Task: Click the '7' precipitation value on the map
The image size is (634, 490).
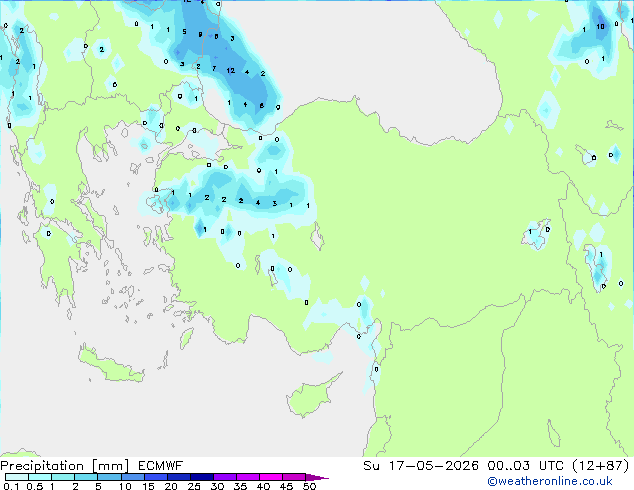Action: [214, 68]
